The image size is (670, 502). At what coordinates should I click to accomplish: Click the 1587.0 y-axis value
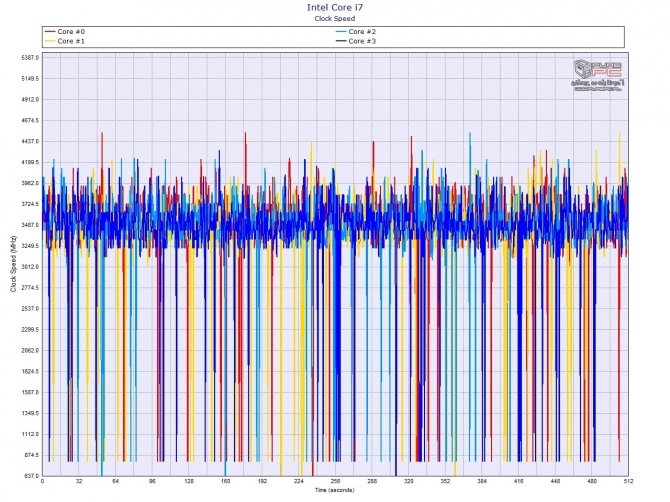[30, 393]
